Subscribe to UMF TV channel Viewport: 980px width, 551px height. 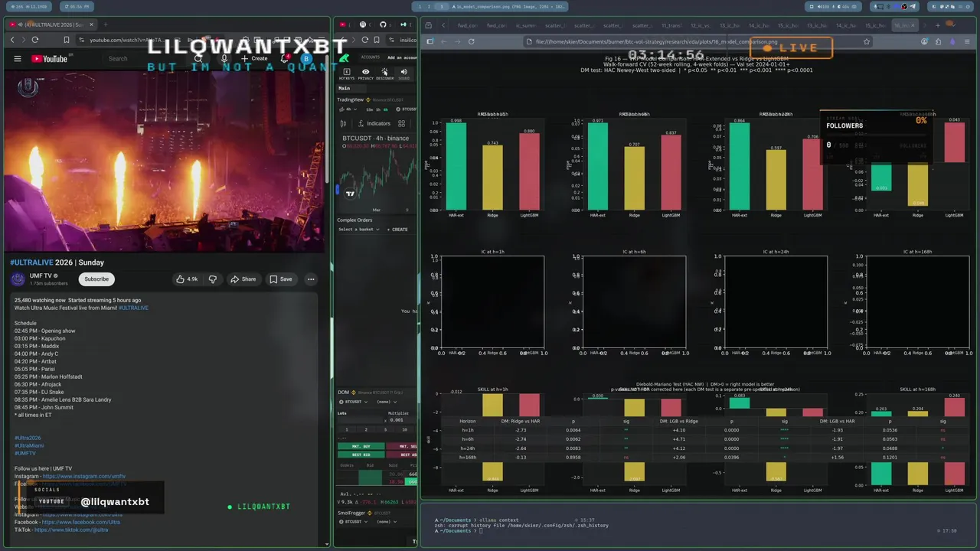pos(96,279)
